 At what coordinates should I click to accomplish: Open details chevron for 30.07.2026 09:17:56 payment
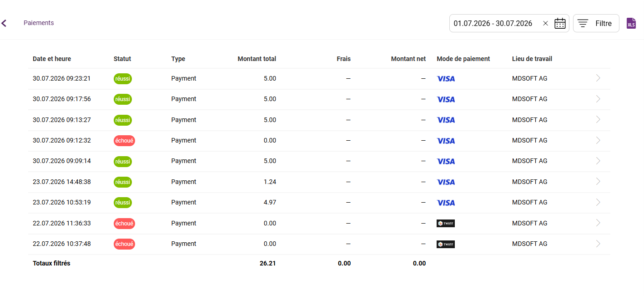598,99
